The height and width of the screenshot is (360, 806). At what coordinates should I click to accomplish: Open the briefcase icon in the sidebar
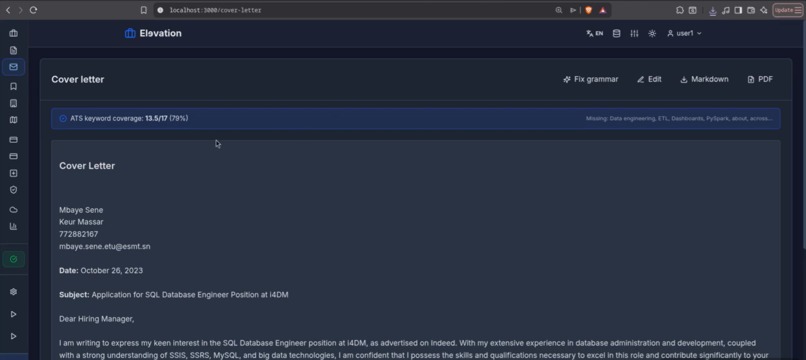point(13,33)
